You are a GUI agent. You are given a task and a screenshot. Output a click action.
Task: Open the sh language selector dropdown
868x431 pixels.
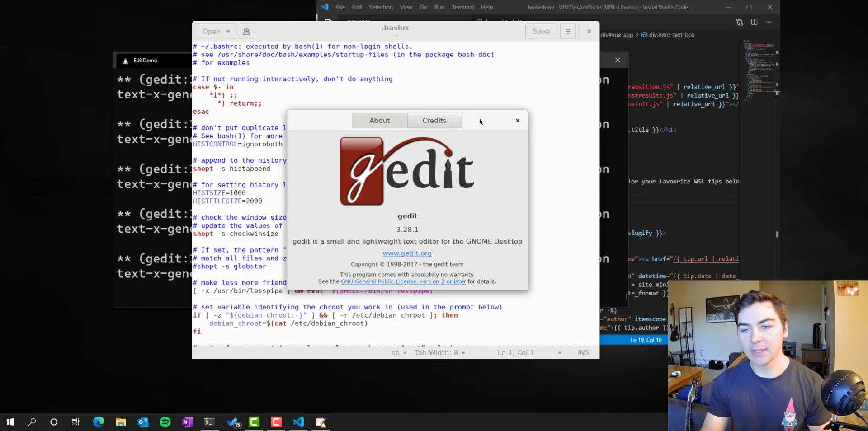(x=399, y=352)
